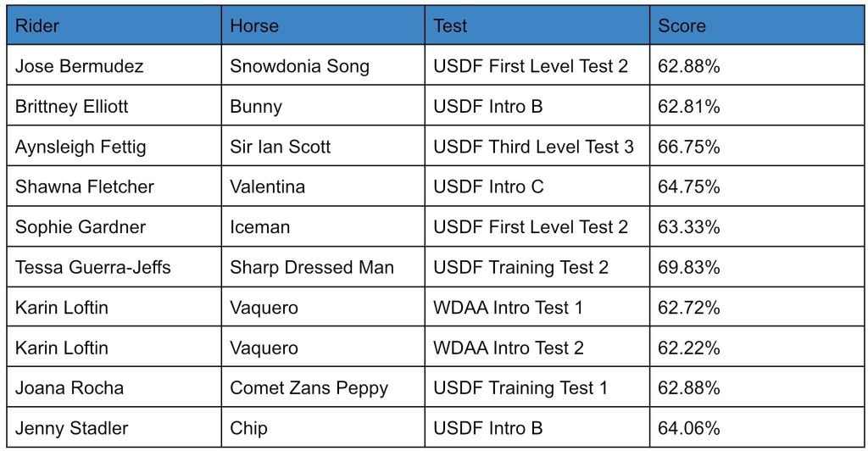Select the Bunny horse cell
Viewport: 868px width, 451px height.
point(323,105)
